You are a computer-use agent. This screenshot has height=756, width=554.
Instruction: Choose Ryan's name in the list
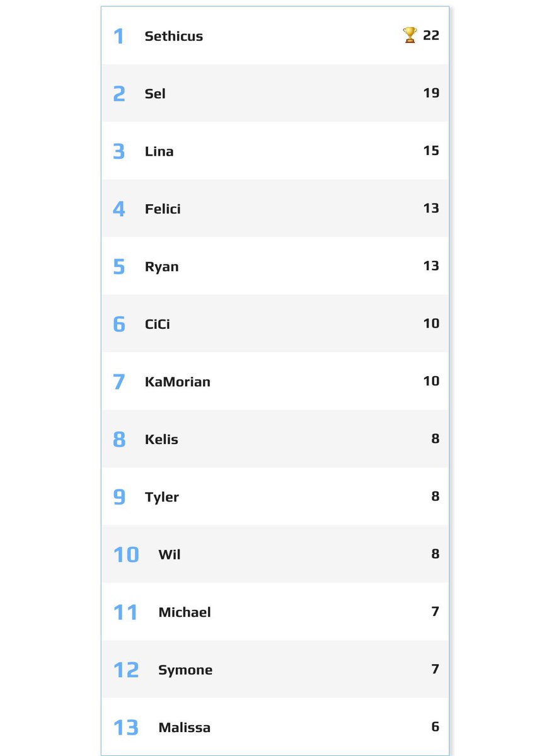(162, 266)
